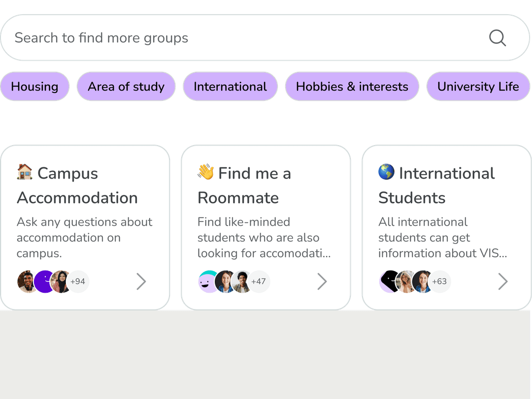Click the search magnifying glass icon
This screenshot has height=399, width=532.
coord(498,37)
